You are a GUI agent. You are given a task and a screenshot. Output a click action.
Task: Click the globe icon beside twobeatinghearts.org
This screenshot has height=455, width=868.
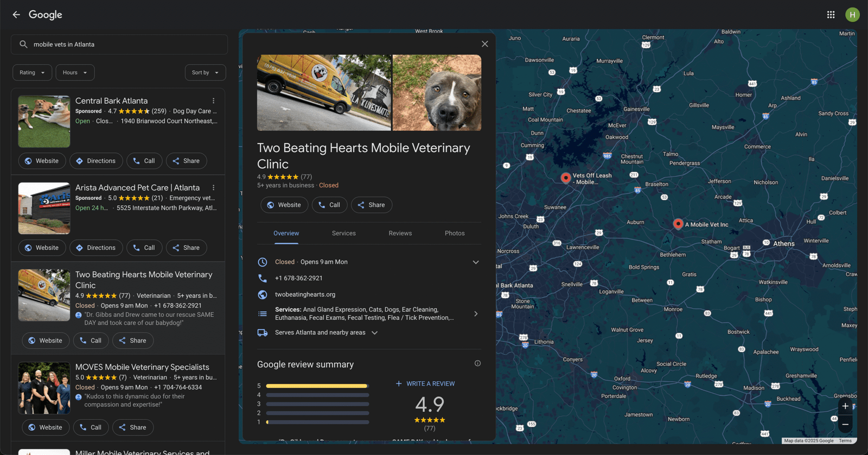pyautogui.click(x=263, y=295)
